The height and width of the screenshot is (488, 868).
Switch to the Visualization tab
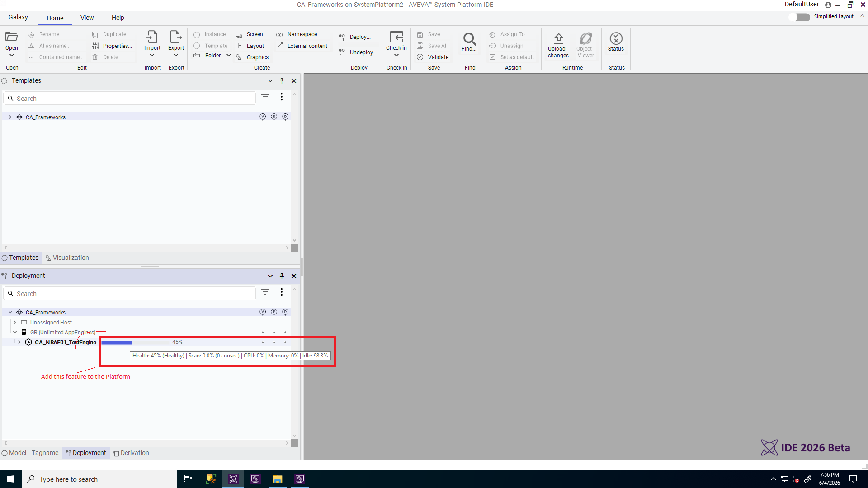click(67, 258)
